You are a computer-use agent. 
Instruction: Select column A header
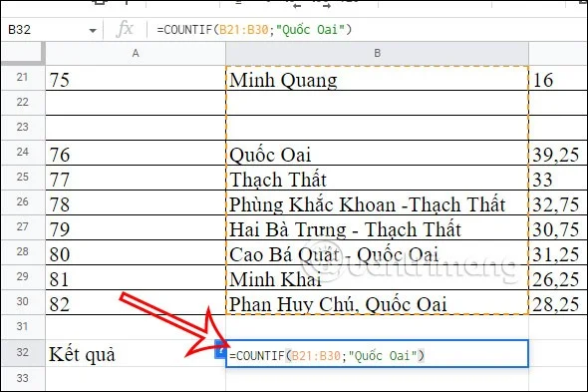[x=136, y=53]
